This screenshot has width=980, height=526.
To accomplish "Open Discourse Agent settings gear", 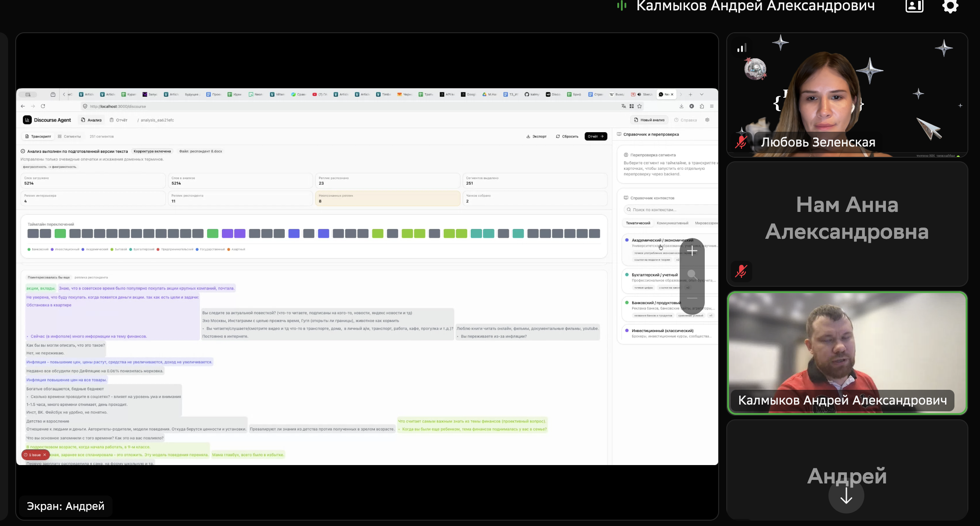I will [x=707, y=120].
